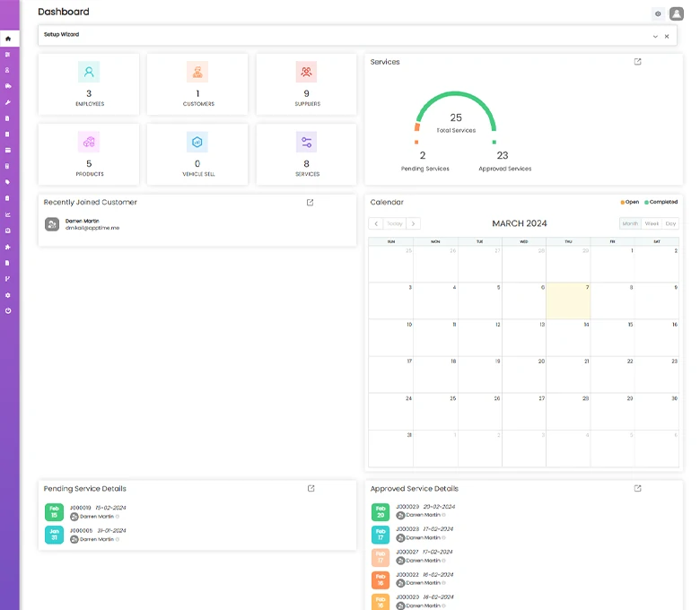Open the branch sidebar icon
700x610 pixels.
(7, 279)
